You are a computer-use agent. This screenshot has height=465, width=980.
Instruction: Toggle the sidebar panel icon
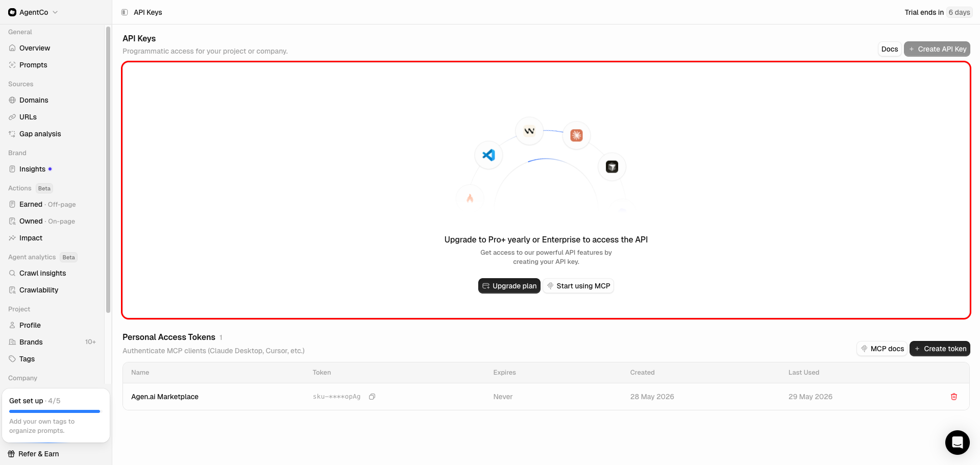point(125,12)
